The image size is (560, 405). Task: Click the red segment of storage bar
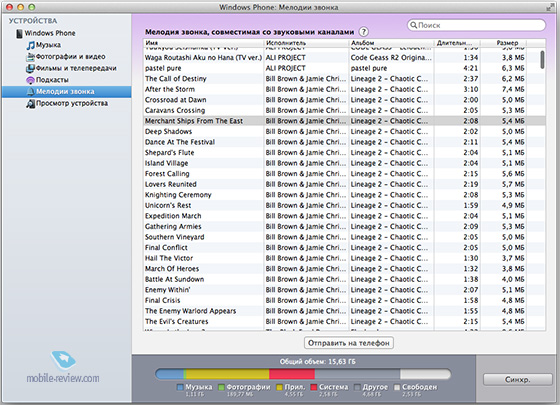[292, 374]
